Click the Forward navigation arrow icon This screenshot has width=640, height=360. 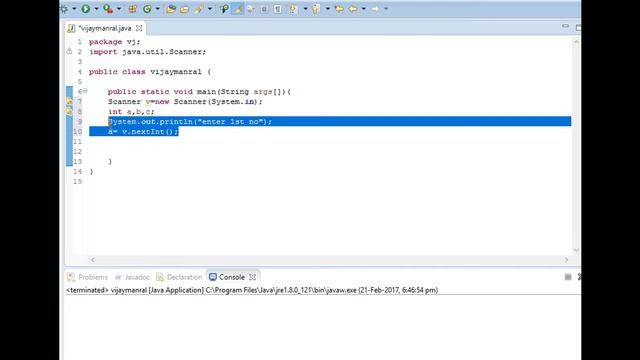[375, 9]
